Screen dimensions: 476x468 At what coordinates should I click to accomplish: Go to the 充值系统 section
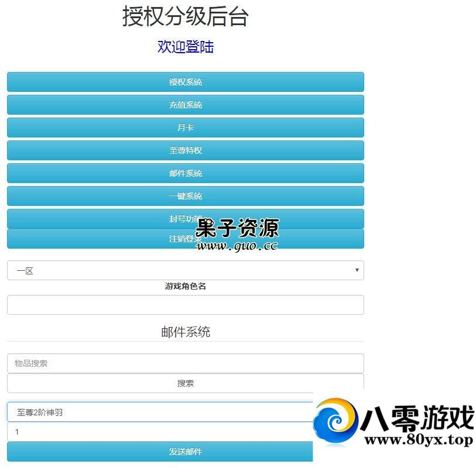185,105
